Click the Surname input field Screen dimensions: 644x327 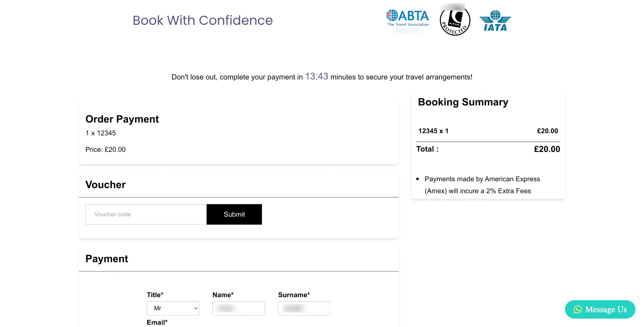[x=304, y=308]
